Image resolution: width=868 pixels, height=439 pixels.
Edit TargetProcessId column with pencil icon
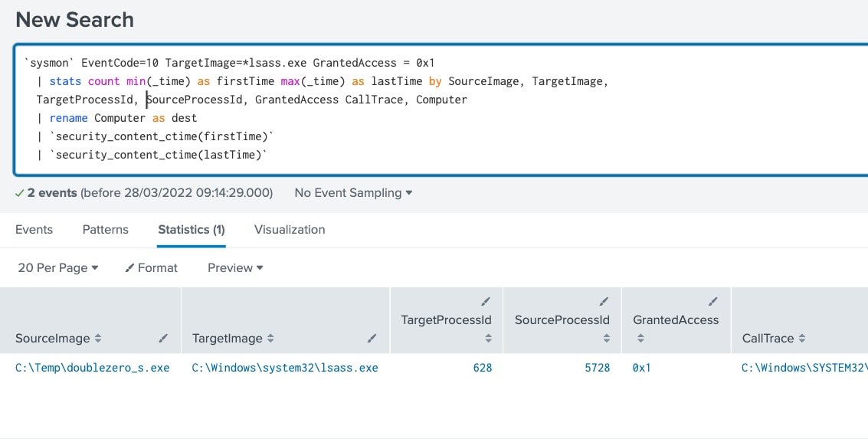[486, 302]
